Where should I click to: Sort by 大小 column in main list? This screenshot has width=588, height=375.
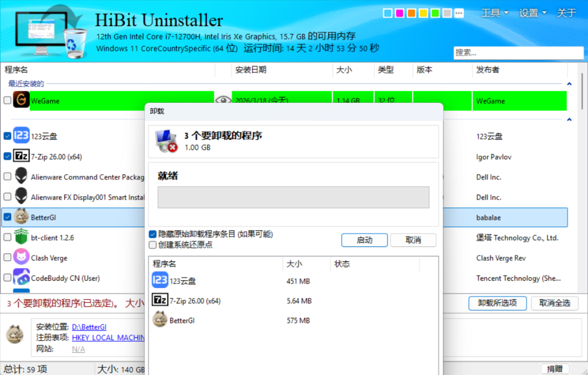click(353, 70)
